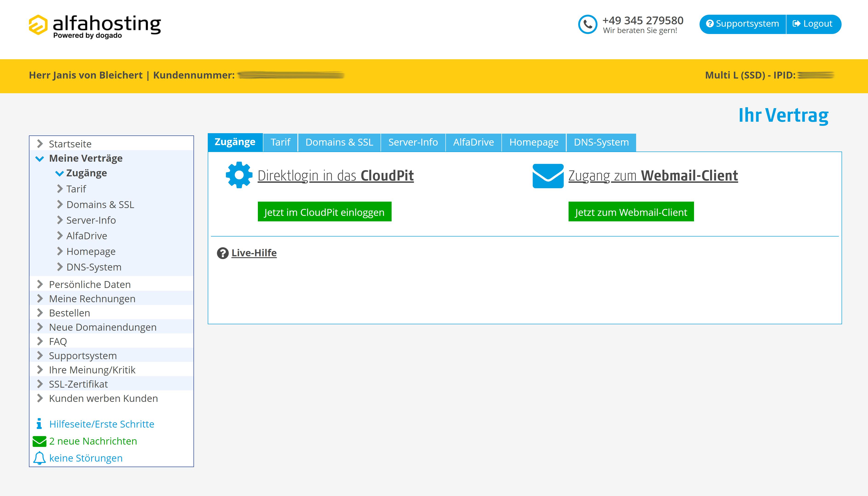Select Domains & SSL in the sidebar
868x496 pixels.
(100, 204)
